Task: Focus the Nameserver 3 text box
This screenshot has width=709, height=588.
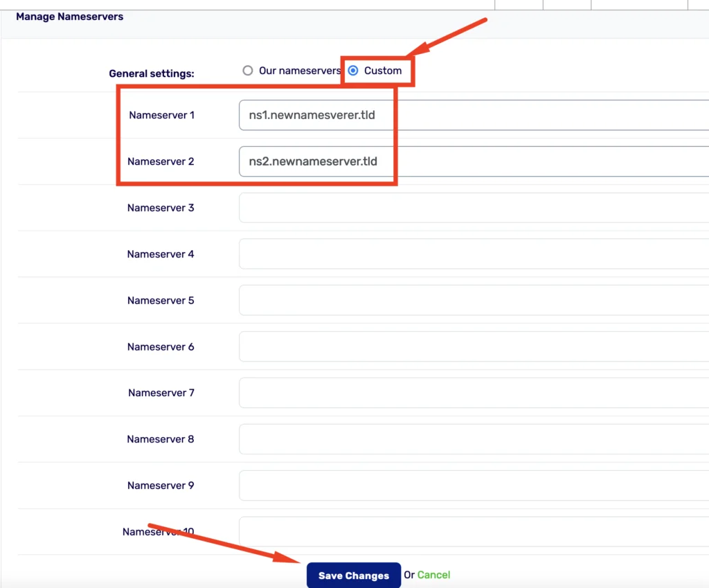Action: (x=474, y=208)
